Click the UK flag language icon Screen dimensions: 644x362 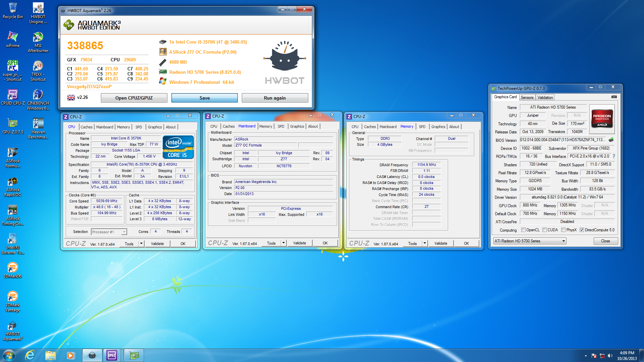click(71, 98)
